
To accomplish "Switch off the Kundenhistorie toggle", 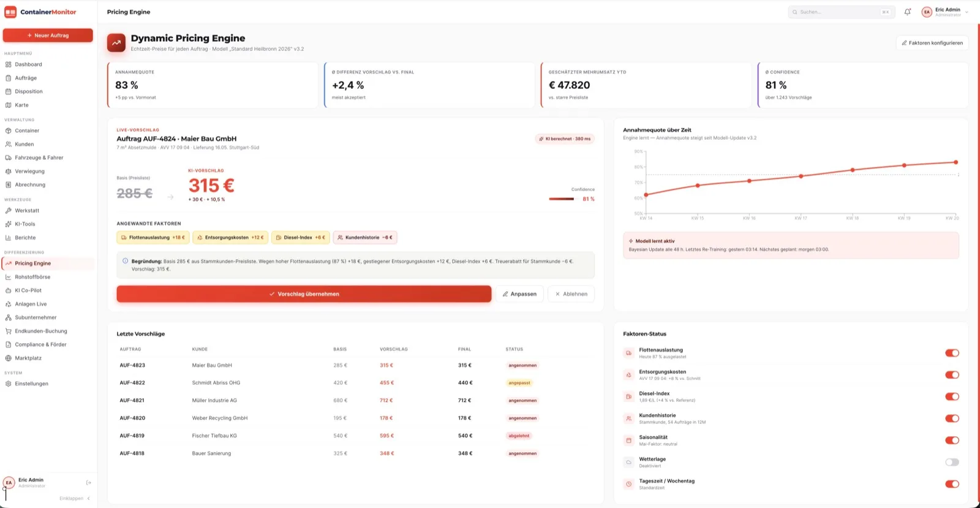I will click(952, 419).
